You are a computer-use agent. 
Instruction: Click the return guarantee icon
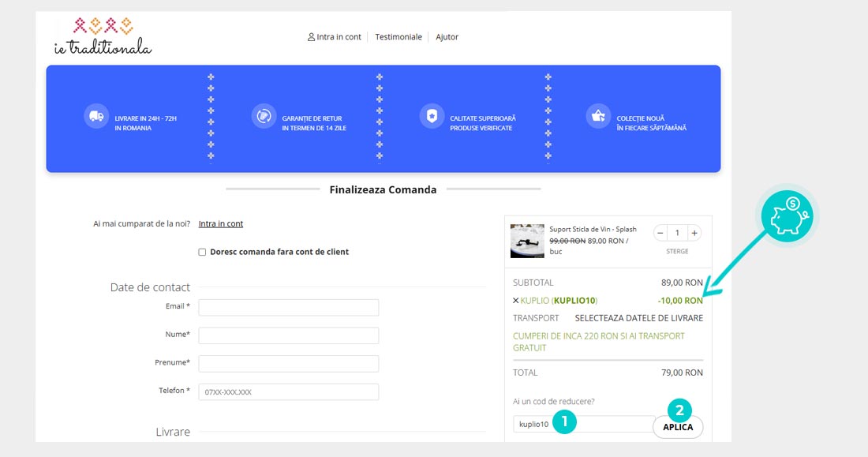point(263,116)
